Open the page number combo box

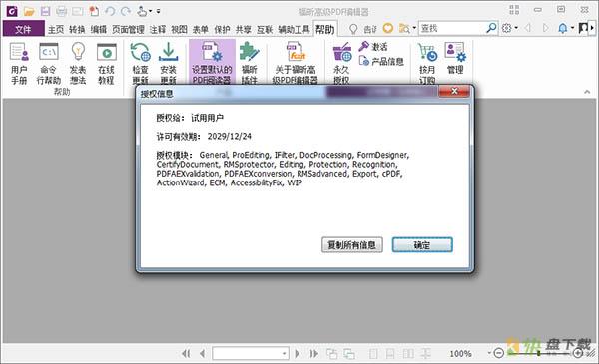click(251, 354)
